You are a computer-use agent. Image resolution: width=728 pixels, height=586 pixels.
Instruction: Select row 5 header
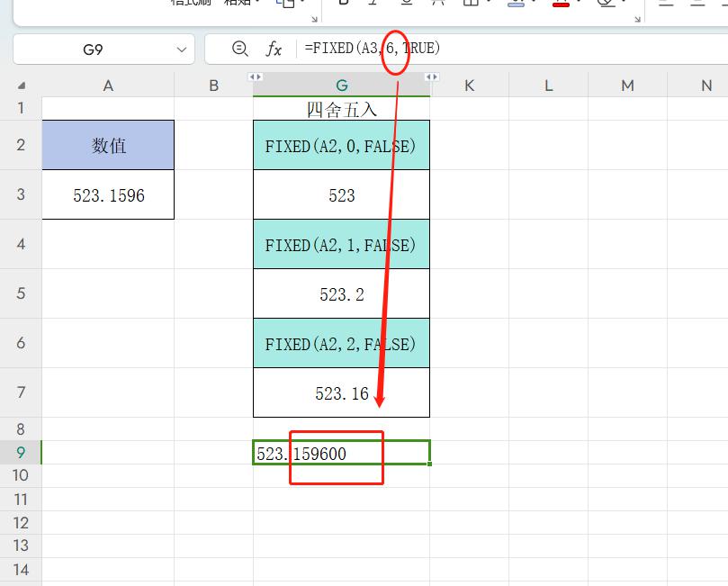click(x=21, y=293)
